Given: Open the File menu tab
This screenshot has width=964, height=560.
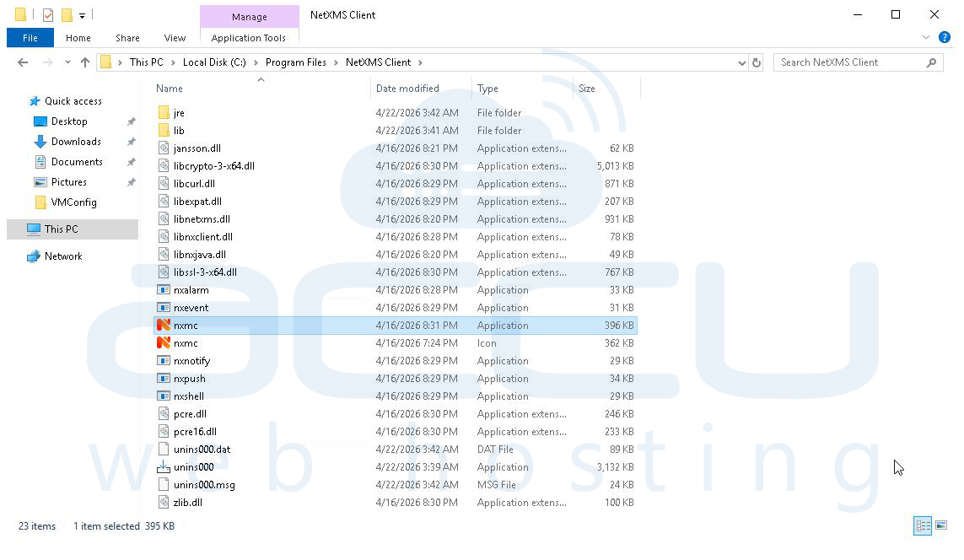Looking at the screenshot, I should pyautogui.click(x=30, y=37).
